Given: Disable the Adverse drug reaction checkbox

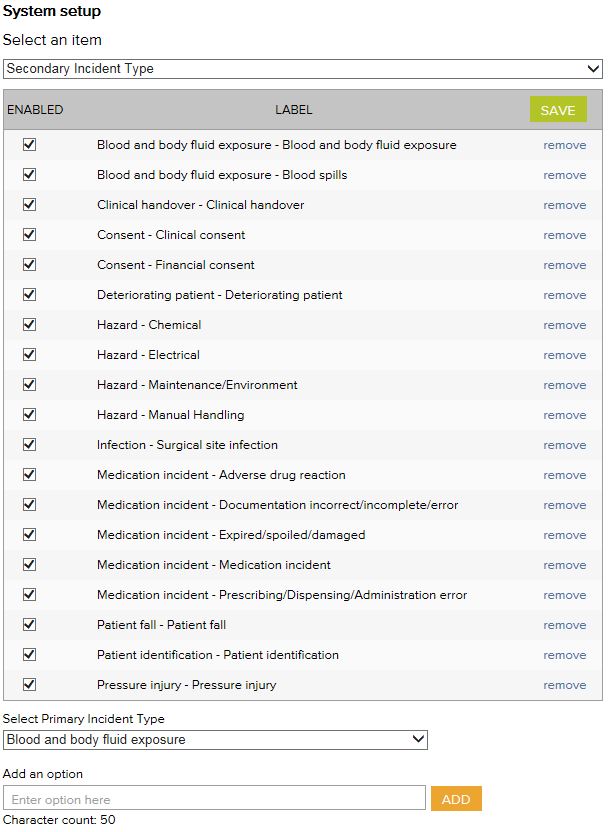Looking at the screenshot, I should tap(29, 475).
